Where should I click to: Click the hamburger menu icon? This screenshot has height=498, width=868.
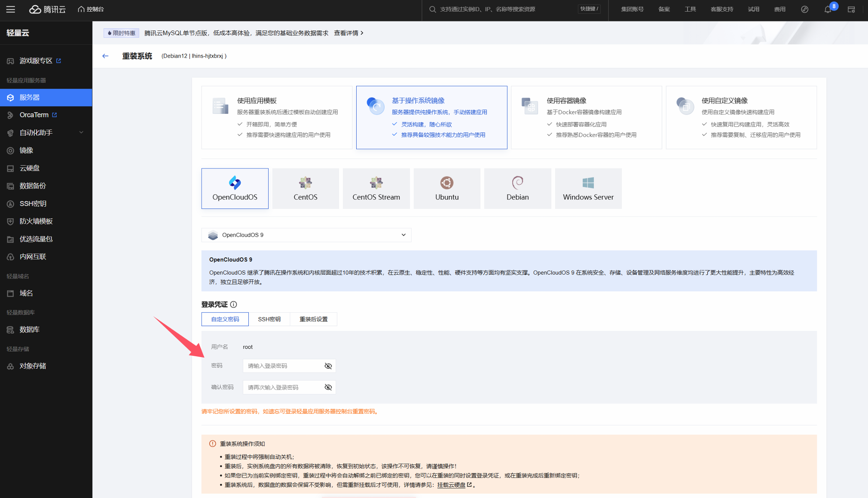11,9
